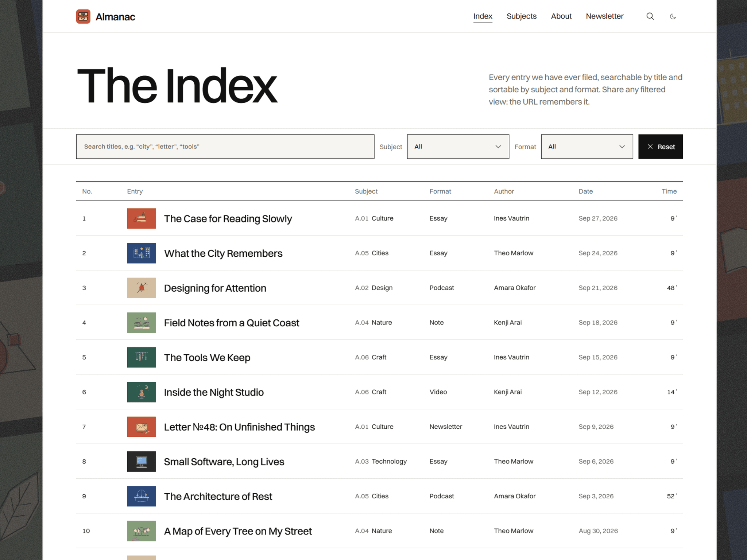The height and width of the screenshot is (560, 747).
Task: Open the entry The Tools We Keep
Action: (x=207, y=357)
